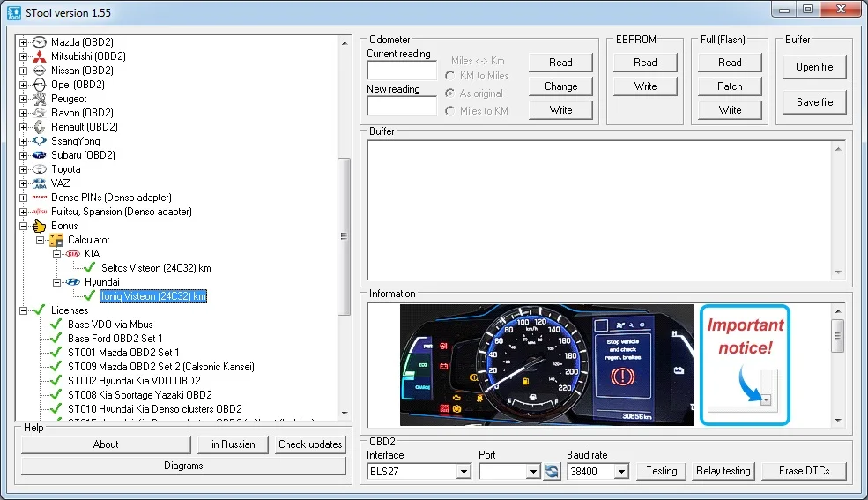
Task: Click the New reading input field
Action: (402, 106)
